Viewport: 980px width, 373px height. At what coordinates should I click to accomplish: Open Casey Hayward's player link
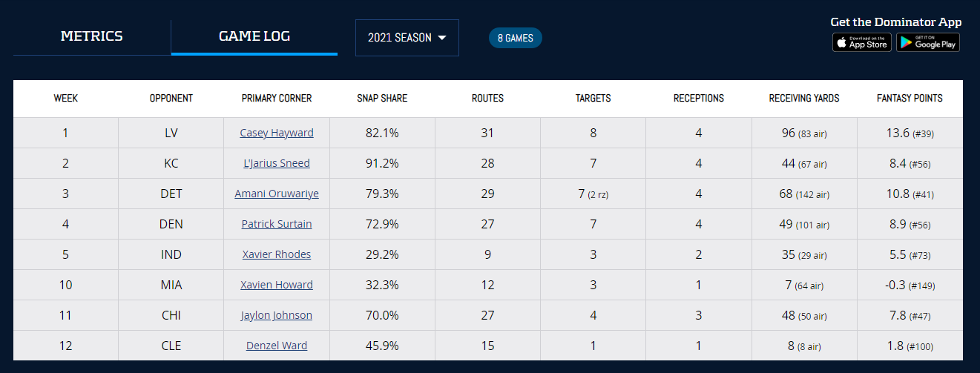277,133
